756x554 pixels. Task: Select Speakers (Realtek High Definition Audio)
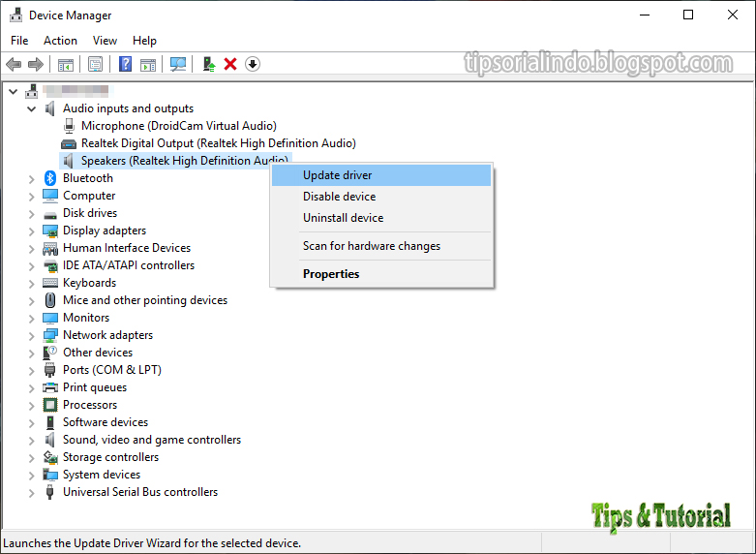[x=175, y=161]
